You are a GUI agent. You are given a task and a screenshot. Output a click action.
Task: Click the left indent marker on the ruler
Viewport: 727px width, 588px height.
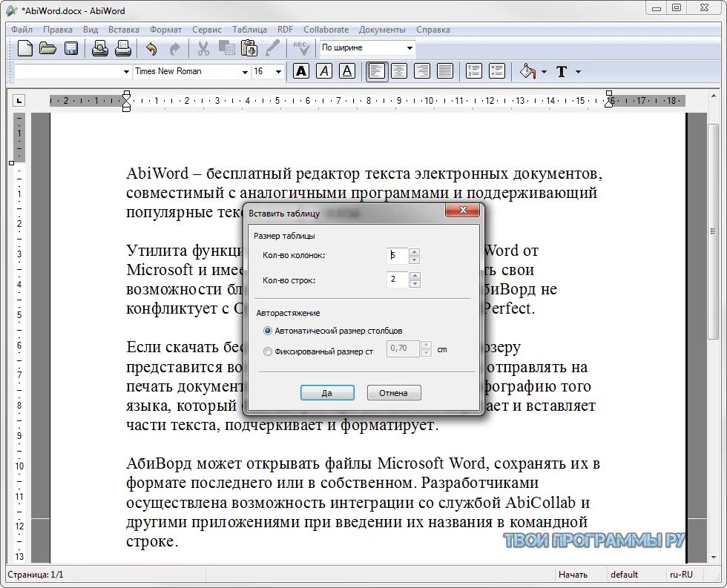click(x=126, y=101)
